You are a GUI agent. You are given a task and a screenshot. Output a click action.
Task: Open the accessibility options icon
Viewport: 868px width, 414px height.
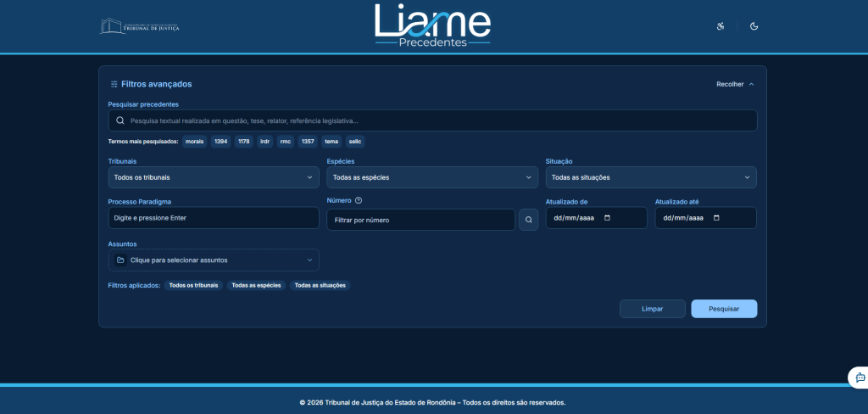pyautogui.click(x=721, y=26)
